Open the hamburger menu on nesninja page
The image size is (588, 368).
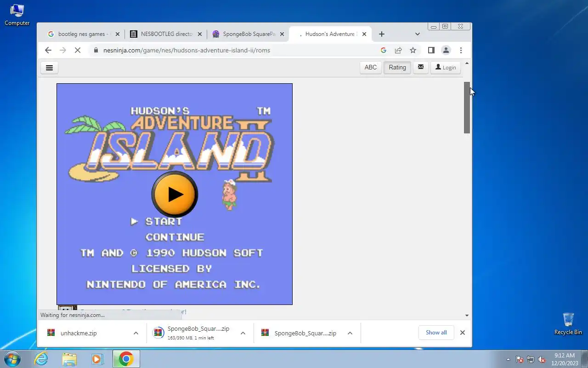tap(49, 68)
